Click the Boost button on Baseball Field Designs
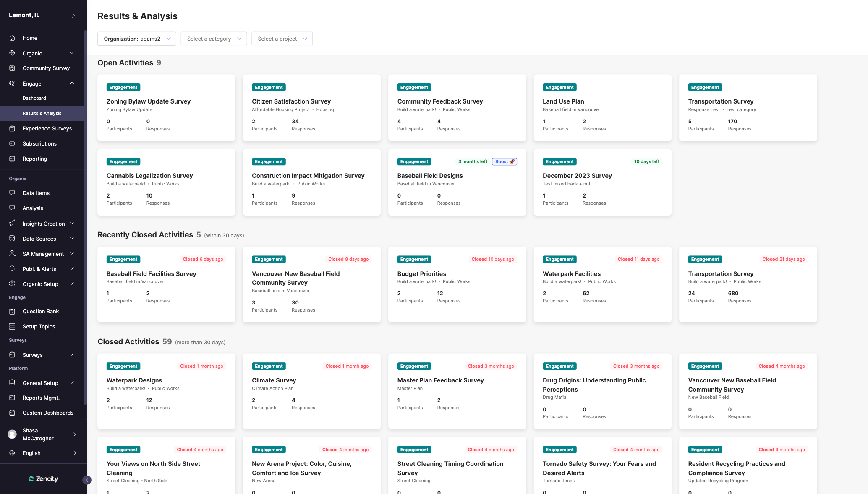This screenshot has height=494, width=868. click(x=504, y=161)
